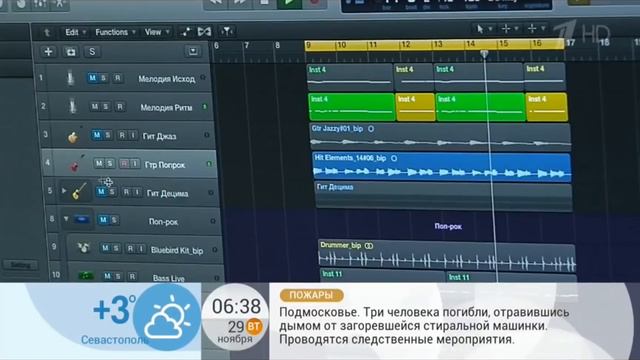The width and height of the screenshot is (640, 360).
Task: Expand the Гит Децима track stack
Action: click(x=64, y=191)
